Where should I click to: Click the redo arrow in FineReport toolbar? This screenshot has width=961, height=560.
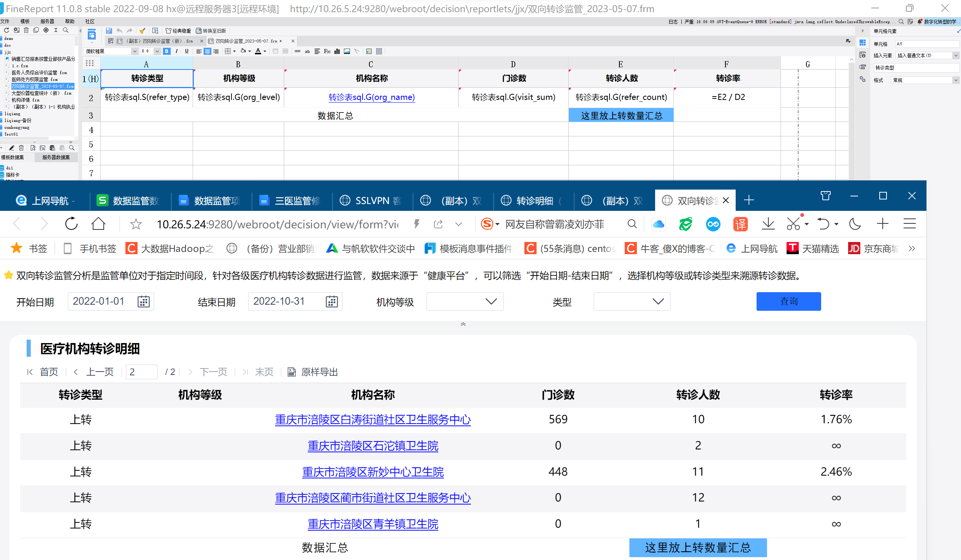(x=130, y=30)
